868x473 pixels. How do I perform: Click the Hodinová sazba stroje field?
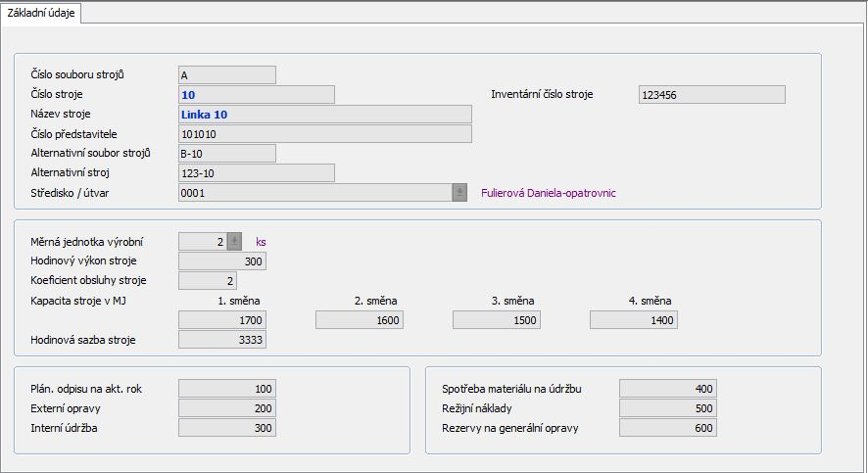tap(222, 340)
